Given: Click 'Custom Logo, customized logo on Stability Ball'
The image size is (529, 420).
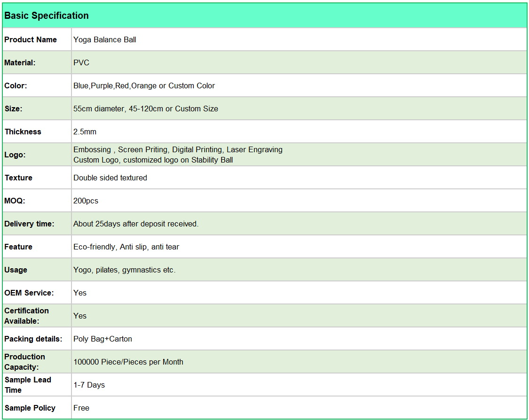Looking at the screenshot, I should [153, 160].
